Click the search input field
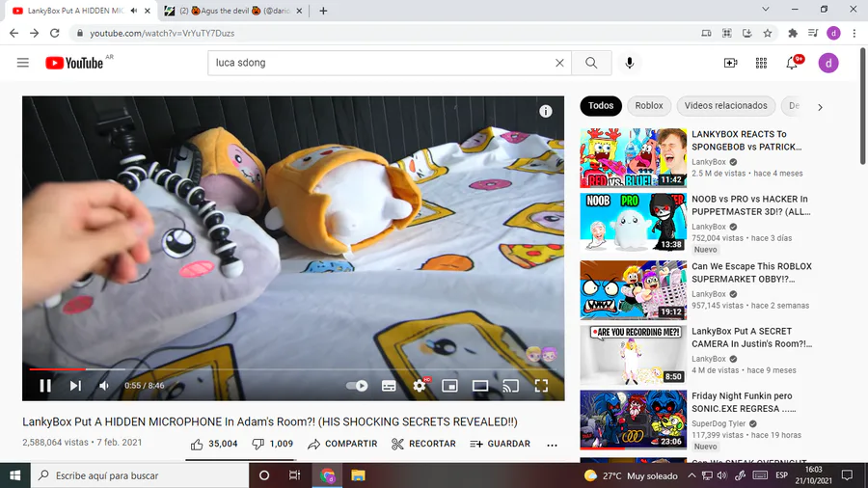Viewport: 868px width, 488px height. point(382,63)
